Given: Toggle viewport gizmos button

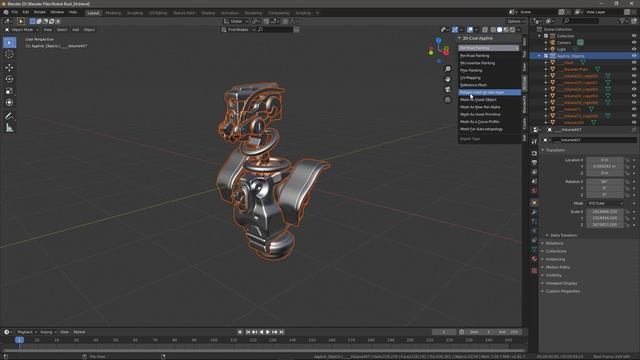Looking at the screenshot, I should pyautogui.click(x=455, y=30).
